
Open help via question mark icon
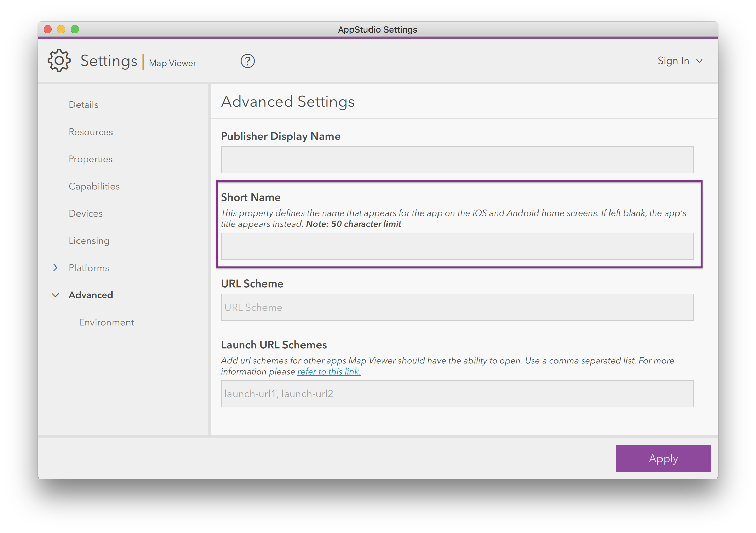click(x=247, y=61)
